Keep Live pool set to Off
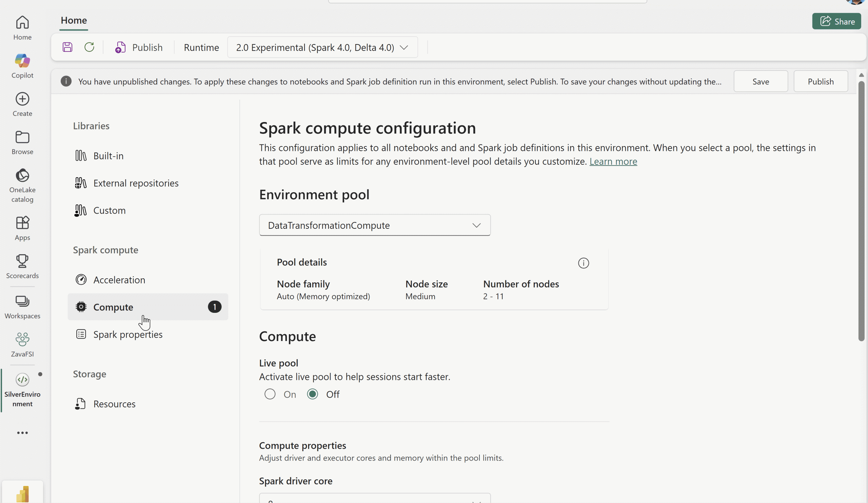 [312, 394]
